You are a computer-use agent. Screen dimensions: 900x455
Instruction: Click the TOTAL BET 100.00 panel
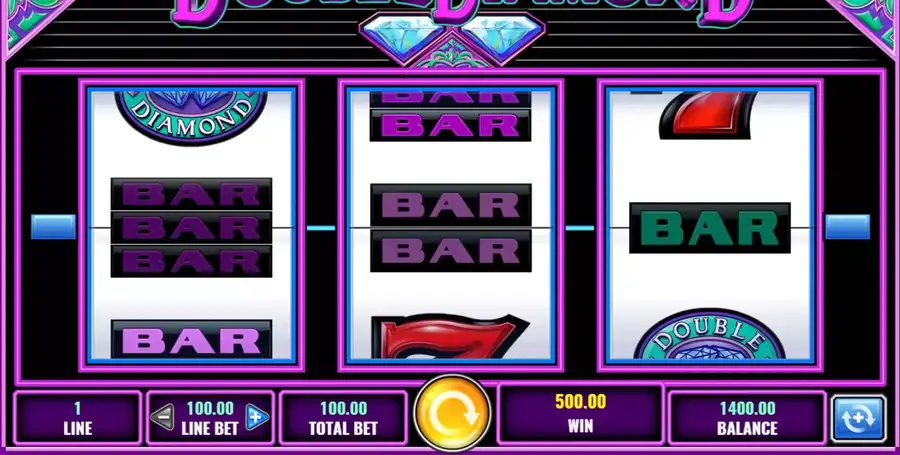tap(343, 418)
